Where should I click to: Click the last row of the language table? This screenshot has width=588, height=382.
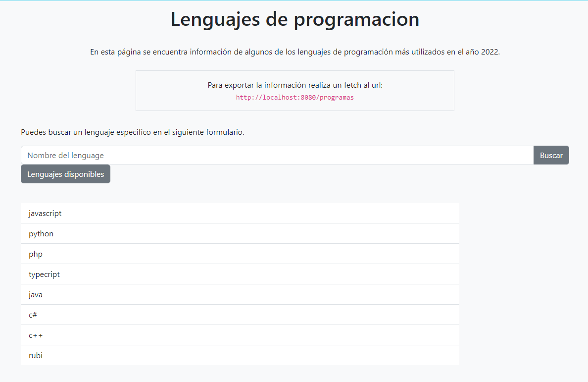[x=240, y=355]
